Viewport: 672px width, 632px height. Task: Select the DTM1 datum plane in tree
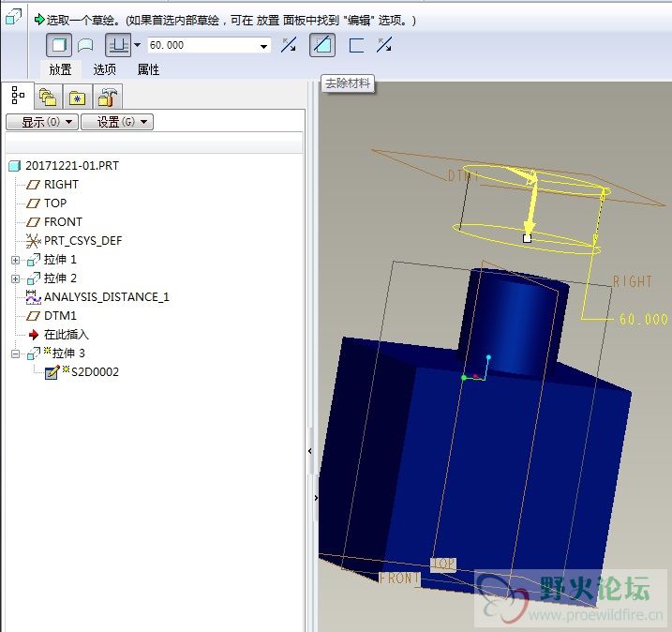click(60, 316)
